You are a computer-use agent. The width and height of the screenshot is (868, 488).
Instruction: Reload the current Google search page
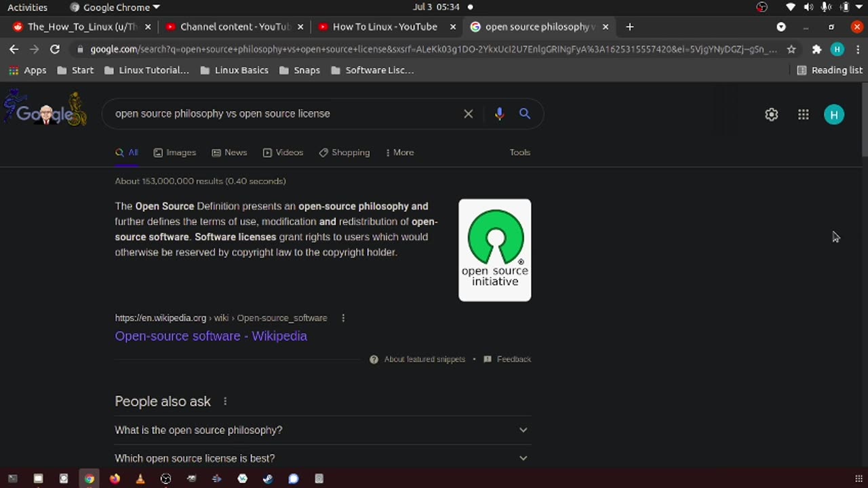click(55, 49)
